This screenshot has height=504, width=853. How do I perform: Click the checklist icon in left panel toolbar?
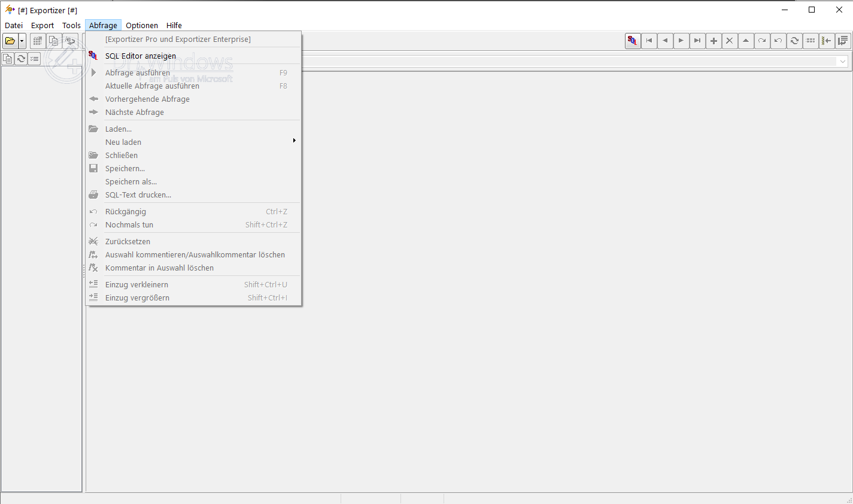pyautogui.click(x=34, y=59)
